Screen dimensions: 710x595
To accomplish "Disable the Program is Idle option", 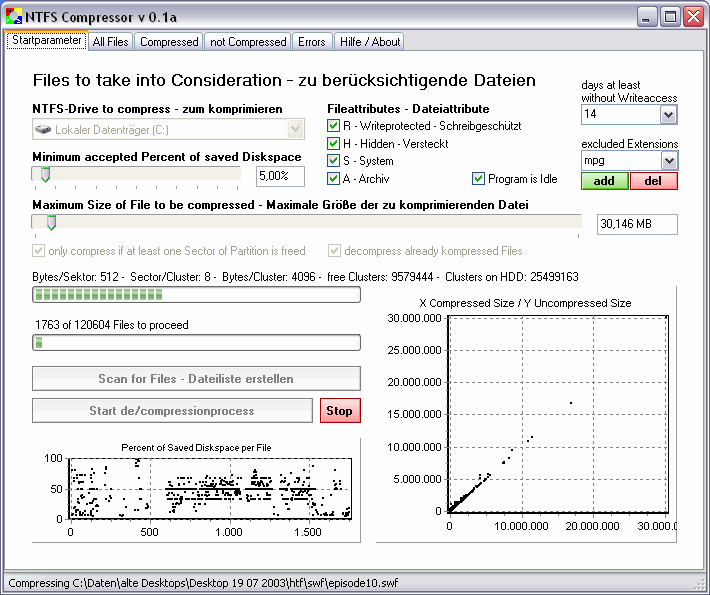I will (x=478, y=179).
